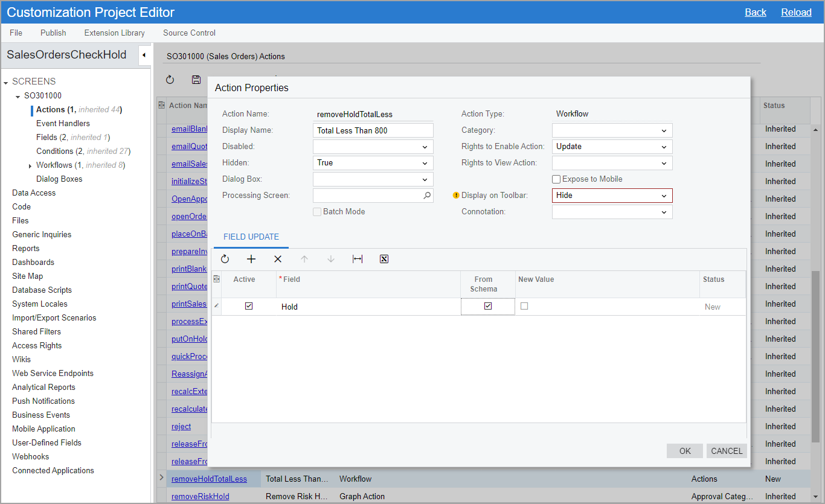Screen dimensions: 825x504
Task: Toggle the Expose to Mobile checkbox
Action: [556, 179]
